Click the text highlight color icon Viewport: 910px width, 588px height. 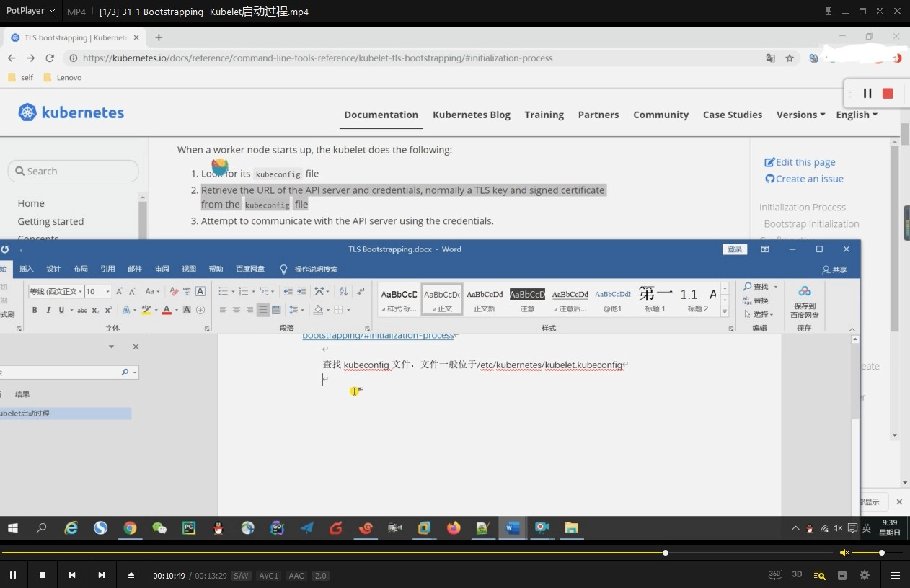pos(145,309)
